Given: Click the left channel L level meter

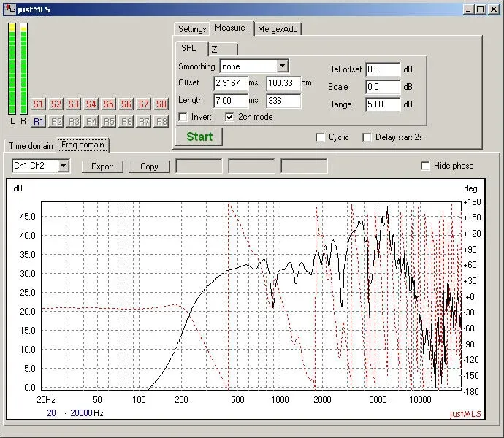Looking at the screenshot, I should point(12,69).
